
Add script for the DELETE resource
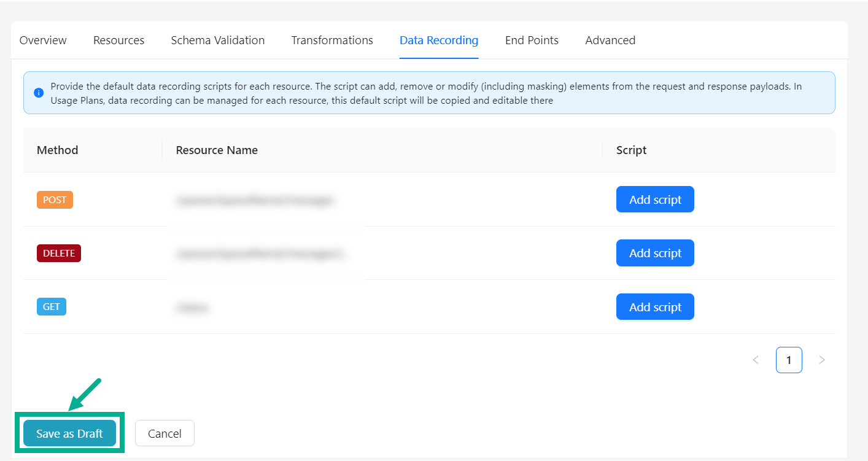[x=655, y=253]
